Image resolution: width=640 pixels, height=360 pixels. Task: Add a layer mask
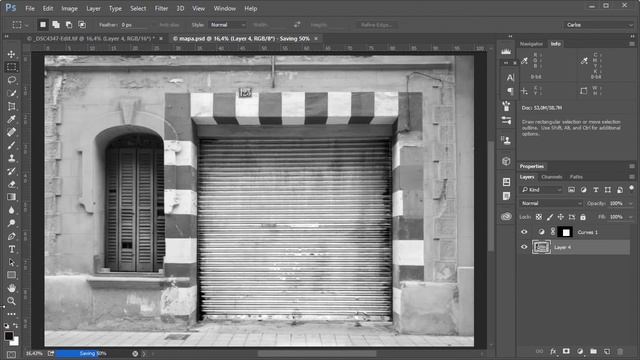[x=566, y=351]
